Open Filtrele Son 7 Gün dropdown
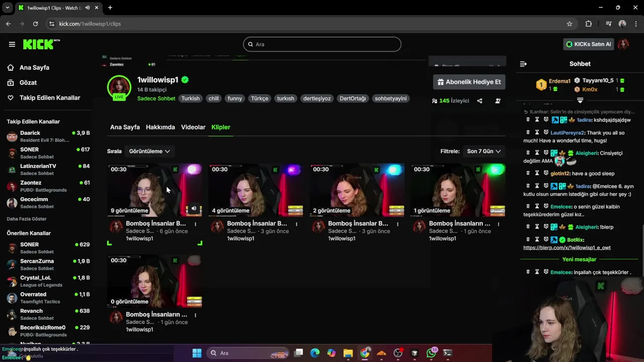Image resolution: width=644 pixels, height=362 pixels. click(x=484, y=151)
